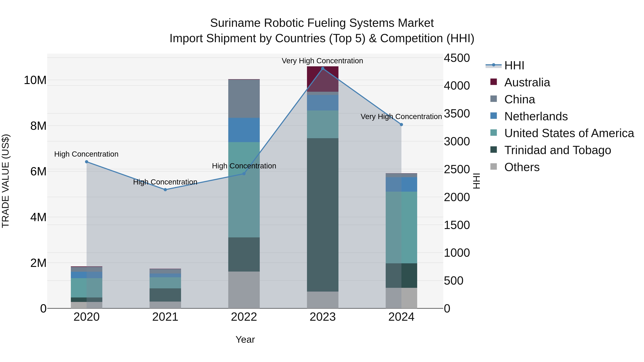Click the 2M left axis tick

tap(38, 263)
